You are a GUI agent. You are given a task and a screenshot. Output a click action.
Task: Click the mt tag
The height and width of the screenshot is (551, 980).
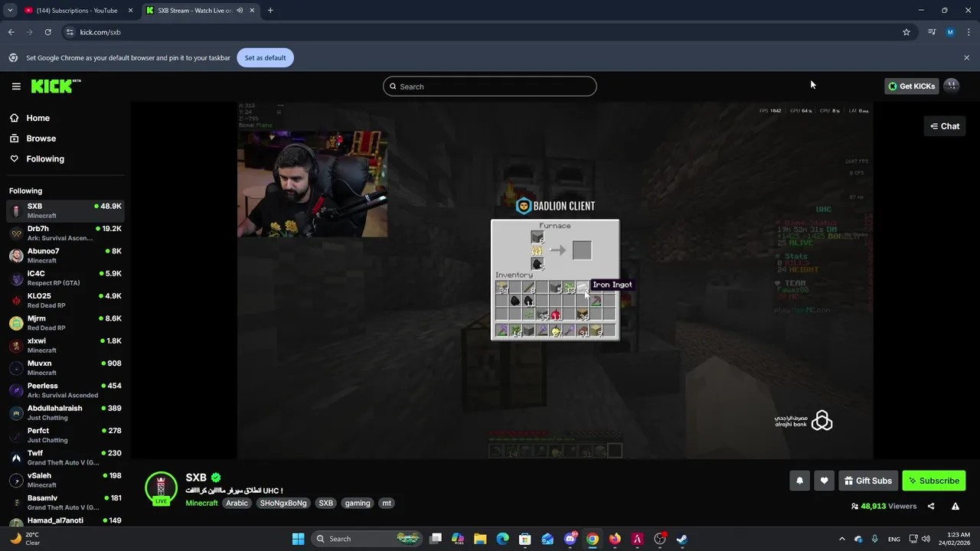(x=387, y=503)
